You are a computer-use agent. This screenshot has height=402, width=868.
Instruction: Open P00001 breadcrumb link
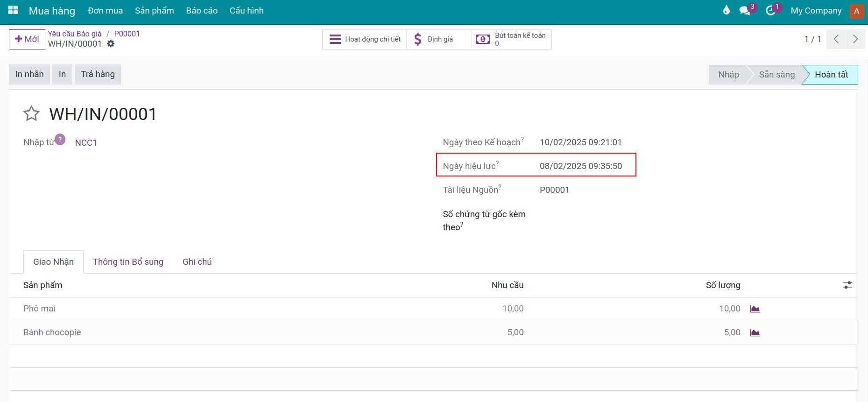coord(127,34)
